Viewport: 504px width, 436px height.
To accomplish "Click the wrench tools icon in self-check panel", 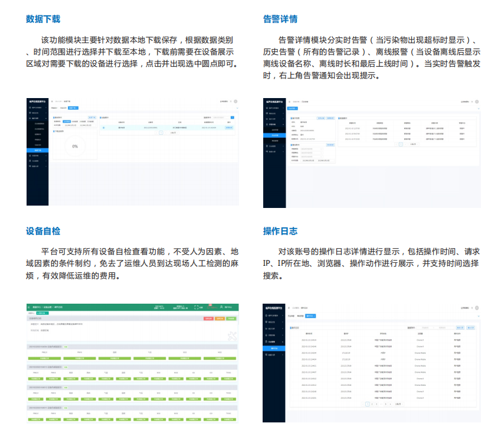I will pos(231,335).
